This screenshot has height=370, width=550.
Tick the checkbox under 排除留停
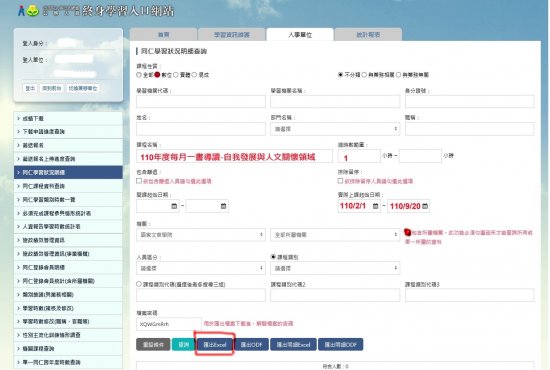click(x=340, y=181)
